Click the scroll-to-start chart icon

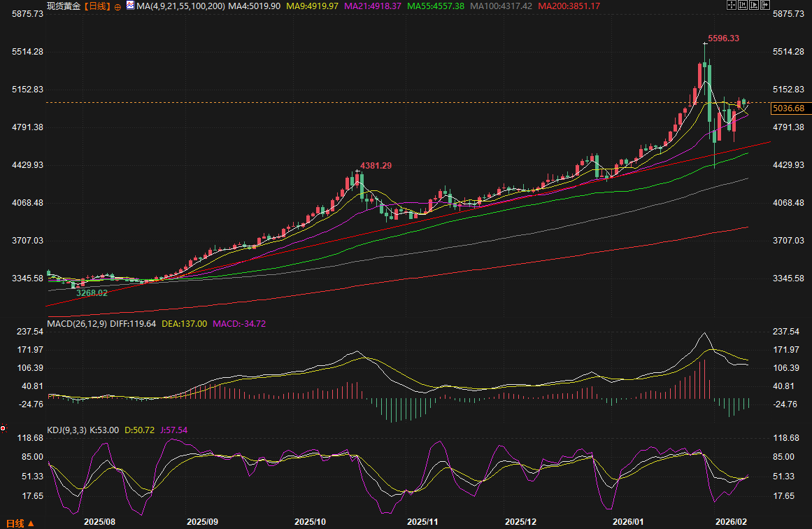coord(742,5)
